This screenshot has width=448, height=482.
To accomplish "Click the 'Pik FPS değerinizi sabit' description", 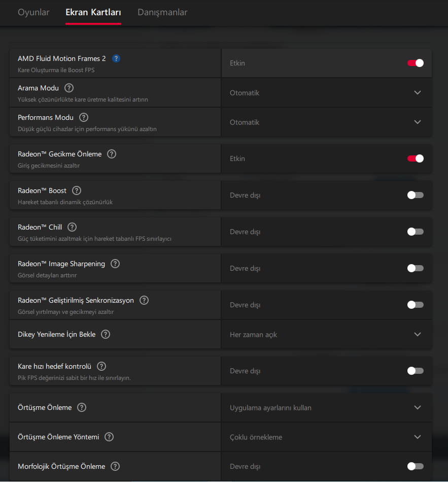I will [x=74, y=378].
